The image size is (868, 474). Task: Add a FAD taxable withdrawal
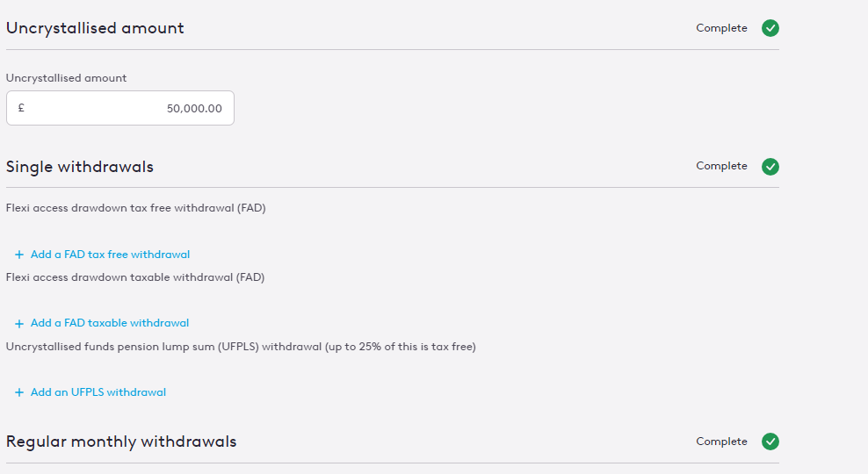(x=110, y=323)
